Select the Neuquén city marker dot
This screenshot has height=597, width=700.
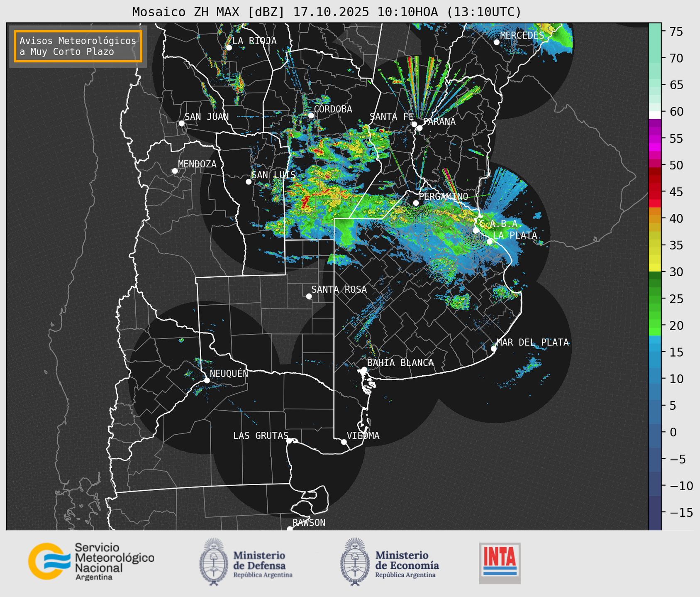point(207,380)
